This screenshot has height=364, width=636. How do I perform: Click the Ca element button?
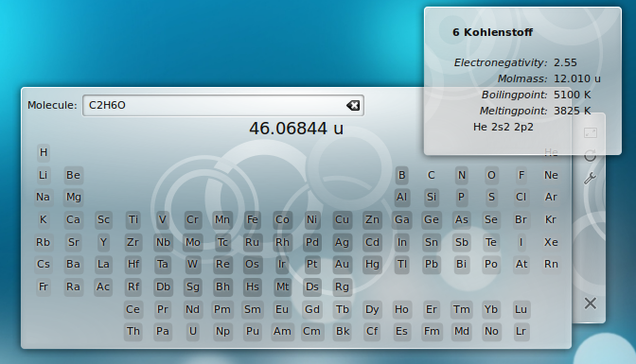[73, 219]
